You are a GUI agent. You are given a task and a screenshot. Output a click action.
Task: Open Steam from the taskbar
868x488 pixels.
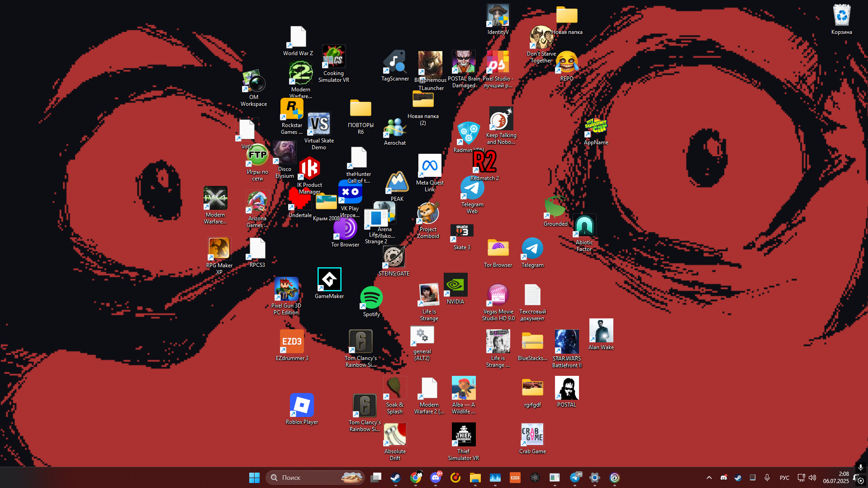pos(395,478)
